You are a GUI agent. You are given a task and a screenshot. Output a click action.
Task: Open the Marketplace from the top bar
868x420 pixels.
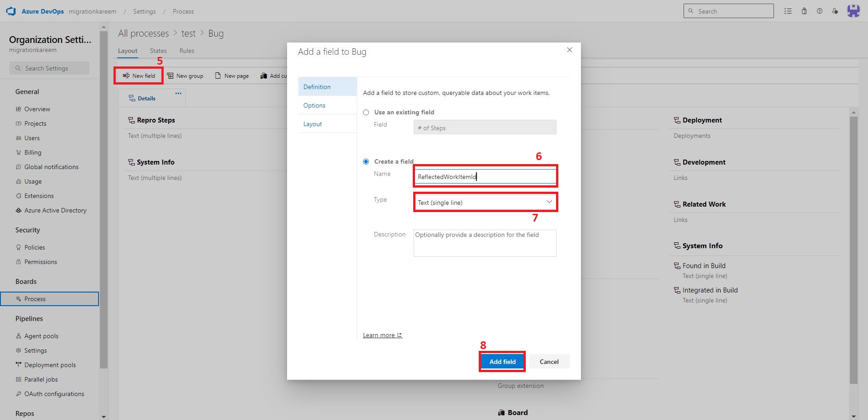click(x=804, y=11)
